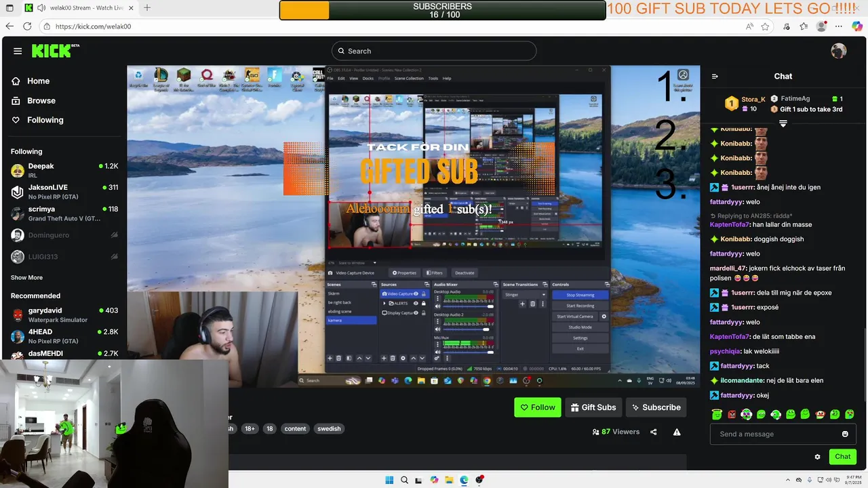Report the stream via the warning triangle icon
Image resolution: width=868 pixels, height=488 pixels.
pyautogui.click(x=677, y=432)
